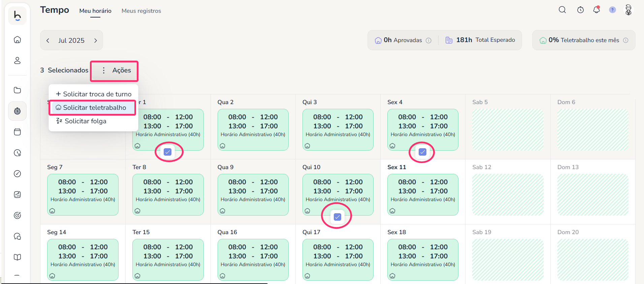The width and height of the screenshot is (644, 284).
Task: Switch to Meus registros tab
Action: [141, 11]
